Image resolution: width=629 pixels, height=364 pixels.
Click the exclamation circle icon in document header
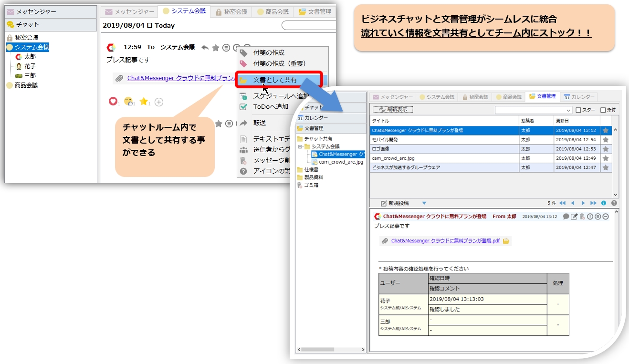pos(590,217)
